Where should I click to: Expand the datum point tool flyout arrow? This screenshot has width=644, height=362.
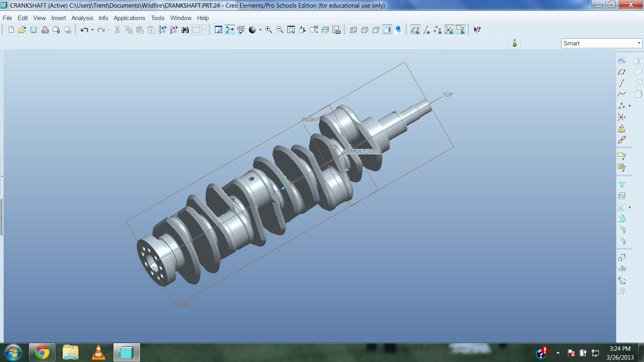coord(630,106)
